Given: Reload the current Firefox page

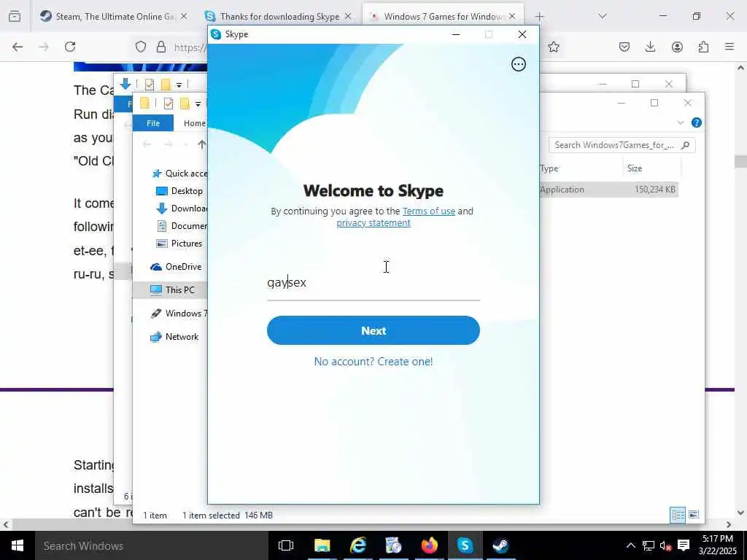Looking at the screenshot, I should (70, 47).
